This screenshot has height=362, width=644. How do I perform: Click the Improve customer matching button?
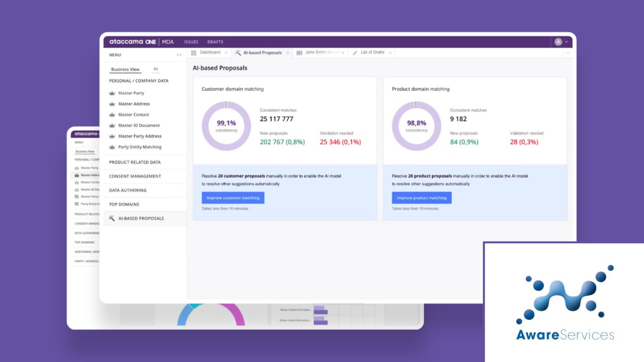point(232,198)
